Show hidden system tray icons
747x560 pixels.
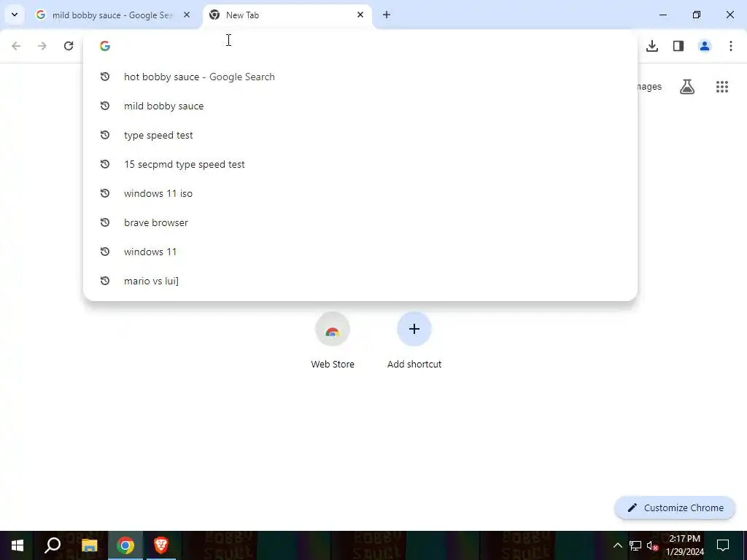(x=617, y=545)
